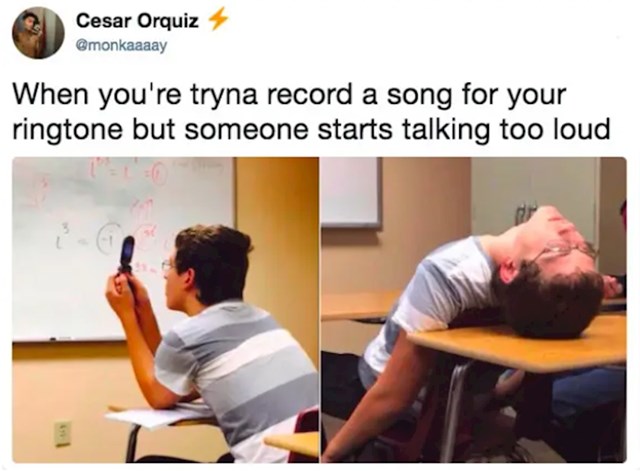The image size is (640, 471).
Task: Open Cesar Orquiz's profile avatar
Action: (x=38, y=33)
